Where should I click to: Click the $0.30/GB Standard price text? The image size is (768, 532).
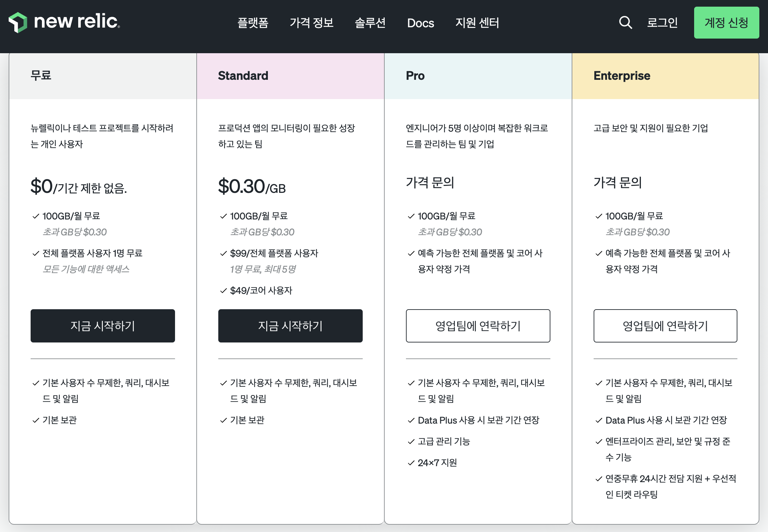coord(252,187)
